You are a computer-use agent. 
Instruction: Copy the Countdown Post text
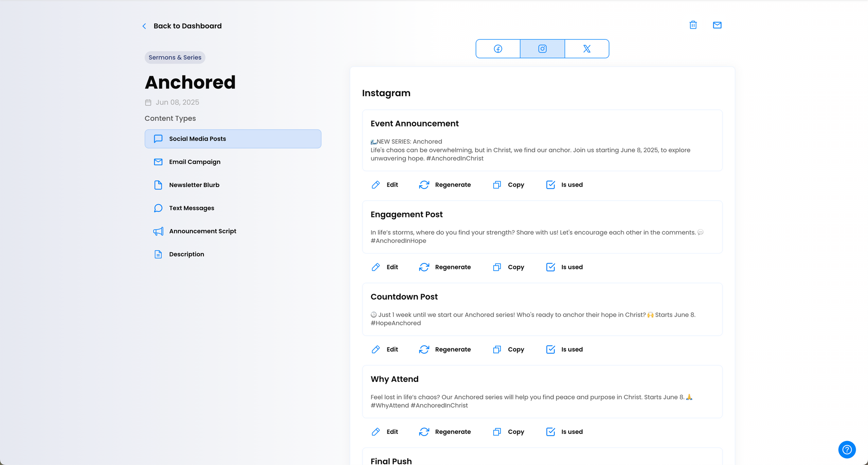coord(509,349)
